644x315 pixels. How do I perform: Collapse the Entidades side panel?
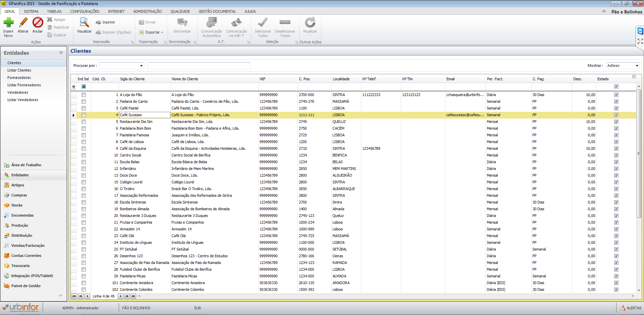point(61,53)
